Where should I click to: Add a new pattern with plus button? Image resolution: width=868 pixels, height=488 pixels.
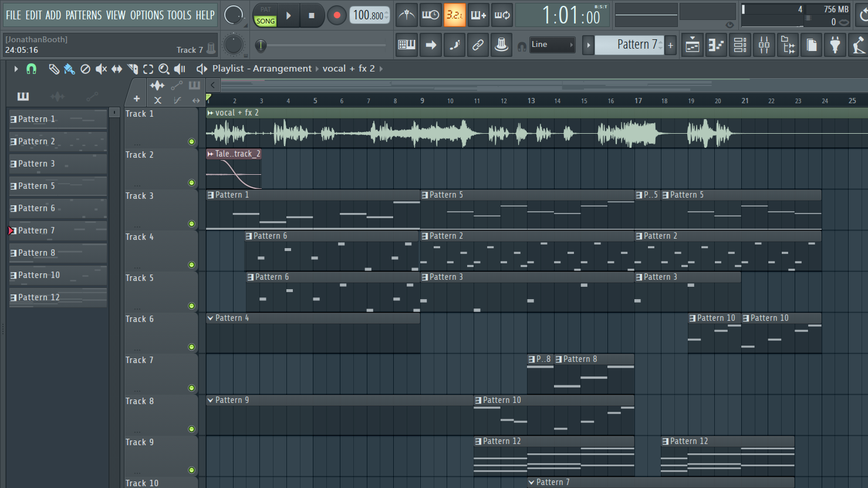670,45
